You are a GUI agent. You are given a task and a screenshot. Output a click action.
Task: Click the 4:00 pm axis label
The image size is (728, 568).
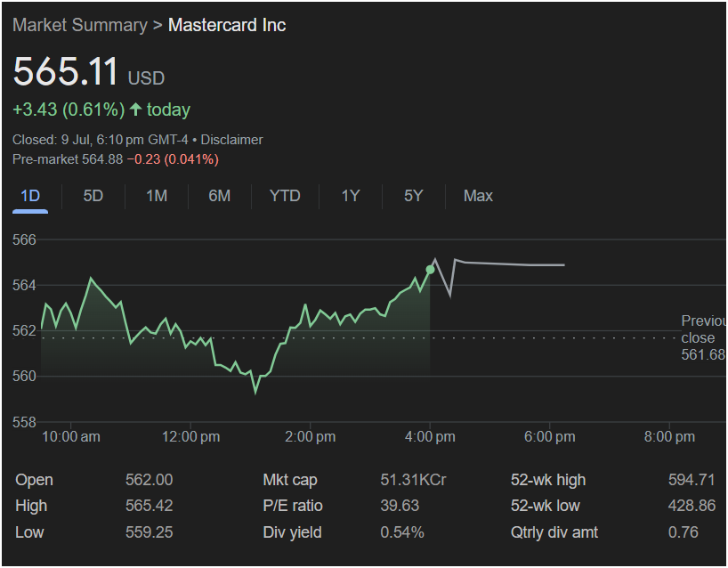430,437
